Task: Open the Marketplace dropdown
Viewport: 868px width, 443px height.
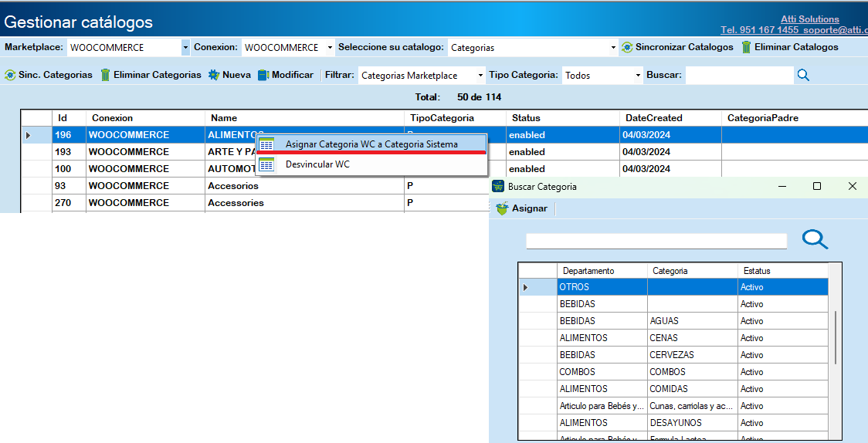Action: (185, 48)
